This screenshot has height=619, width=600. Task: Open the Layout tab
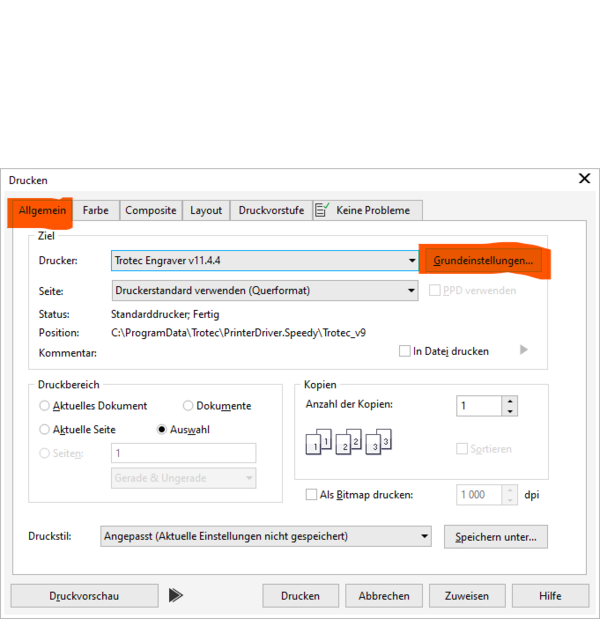pos(206,210)
